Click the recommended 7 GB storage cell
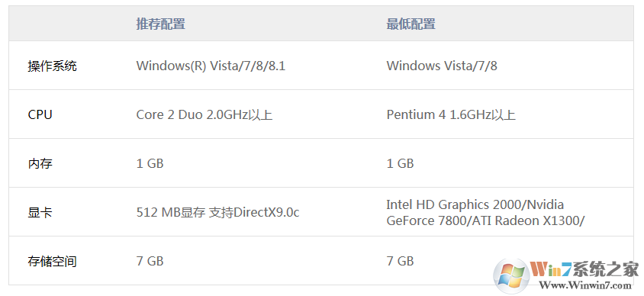Screen dimensions: 644x296 pos(150,261)
